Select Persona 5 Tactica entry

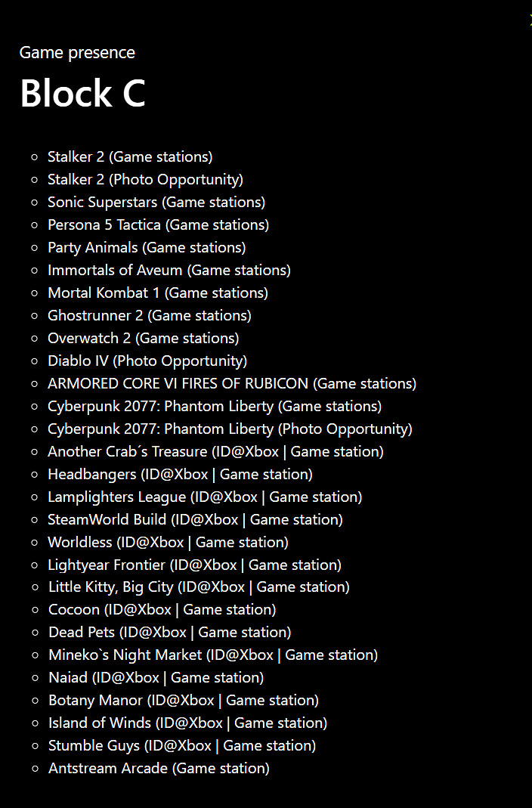coord(158,225)
